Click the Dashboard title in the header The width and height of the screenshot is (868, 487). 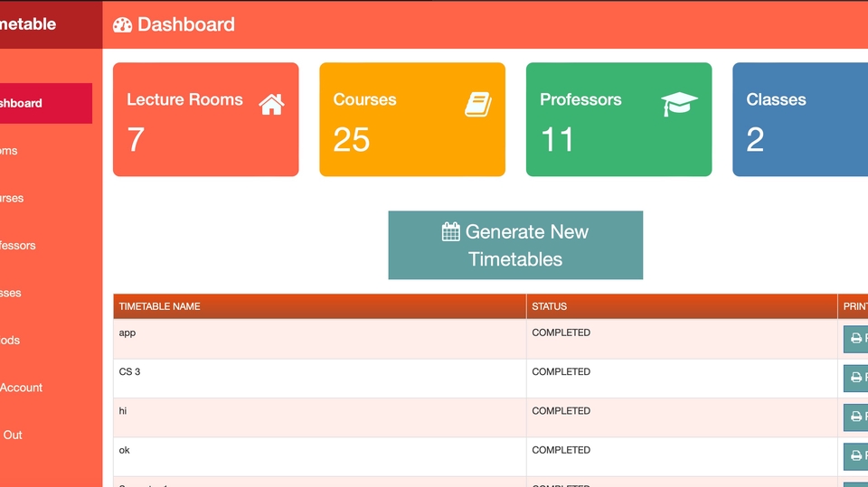pyautogui.click(x=186, y=24)
